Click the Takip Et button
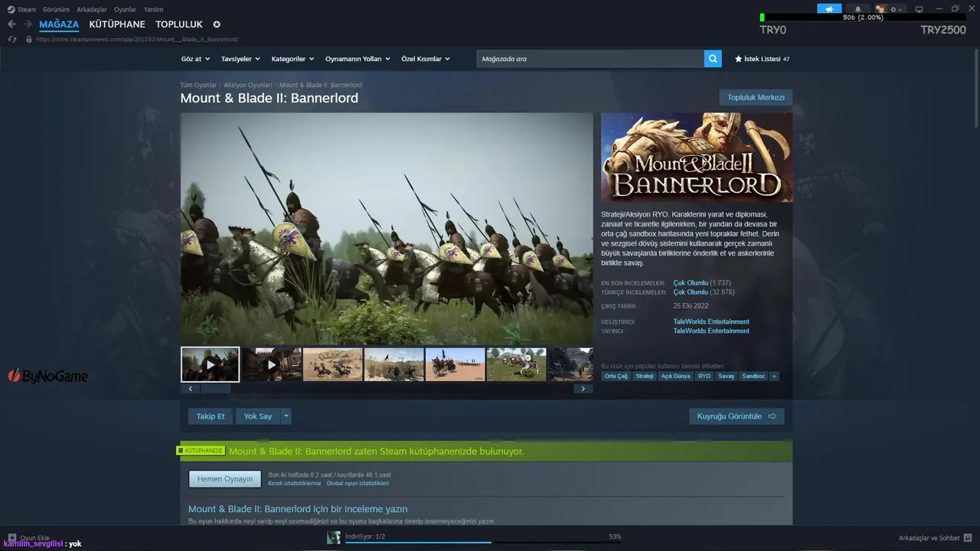Viewport: 980px width, 551px height. click(211, 416)
